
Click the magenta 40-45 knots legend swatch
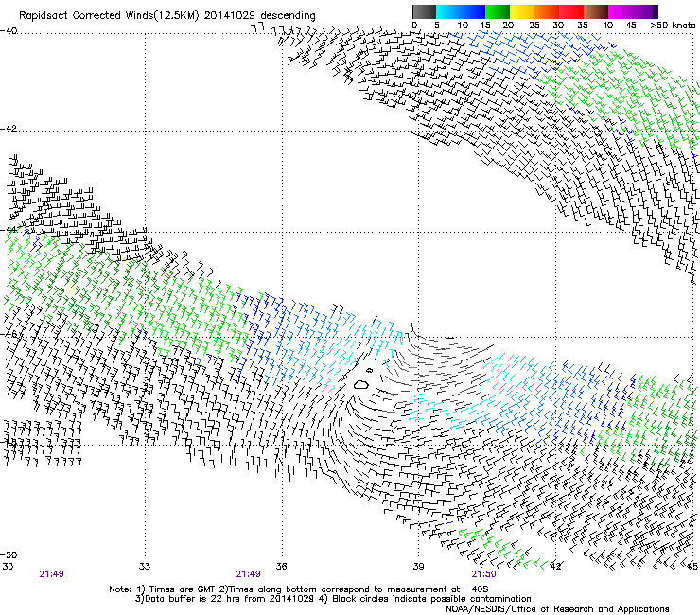pos(621,11)
